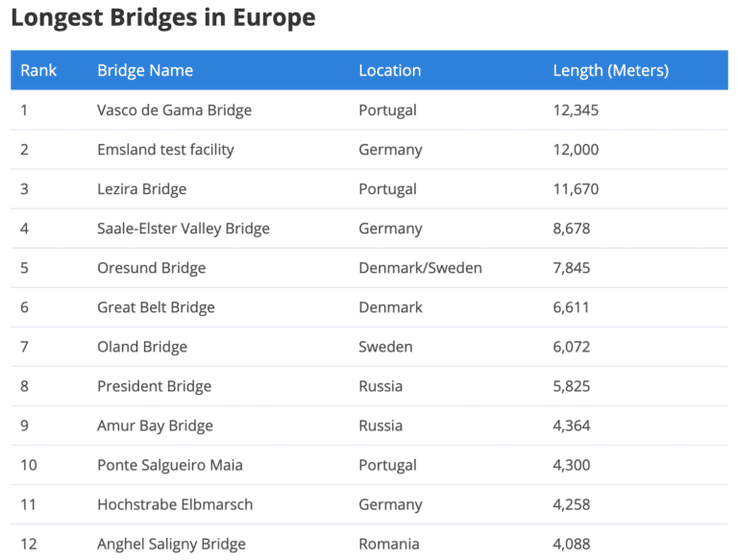Image resolution: width=738 pixels, height=560 pixels.
Task: Select the Emsland test facility cell
Action: pyautogui.click(x=165, y=150)
